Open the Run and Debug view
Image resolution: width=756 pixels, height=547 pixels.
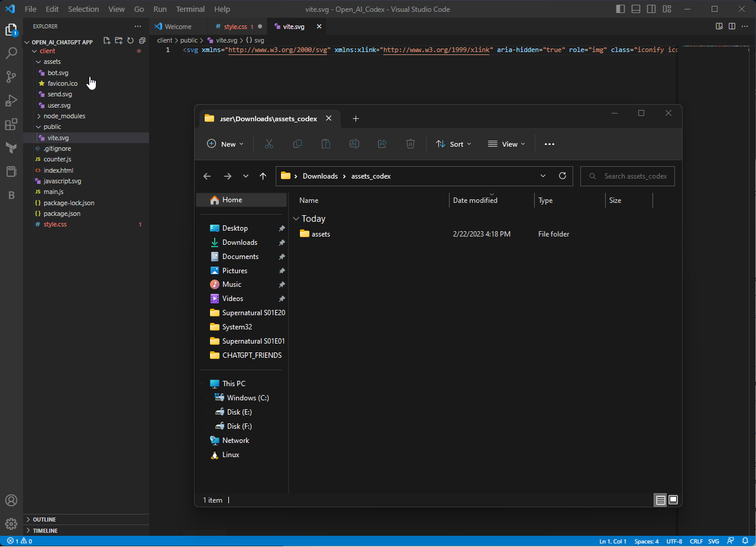[x=11, y=101]
